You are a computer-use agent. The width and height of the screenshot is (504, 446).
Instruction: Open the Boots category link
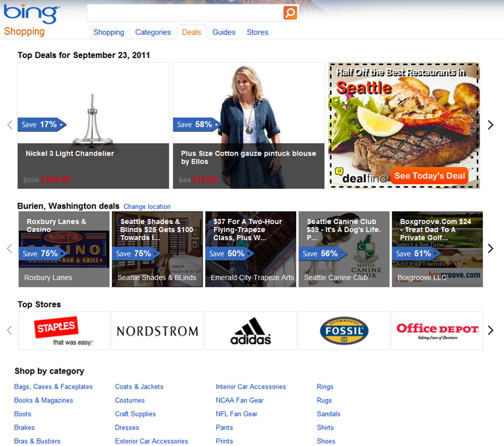coord(23,414)
